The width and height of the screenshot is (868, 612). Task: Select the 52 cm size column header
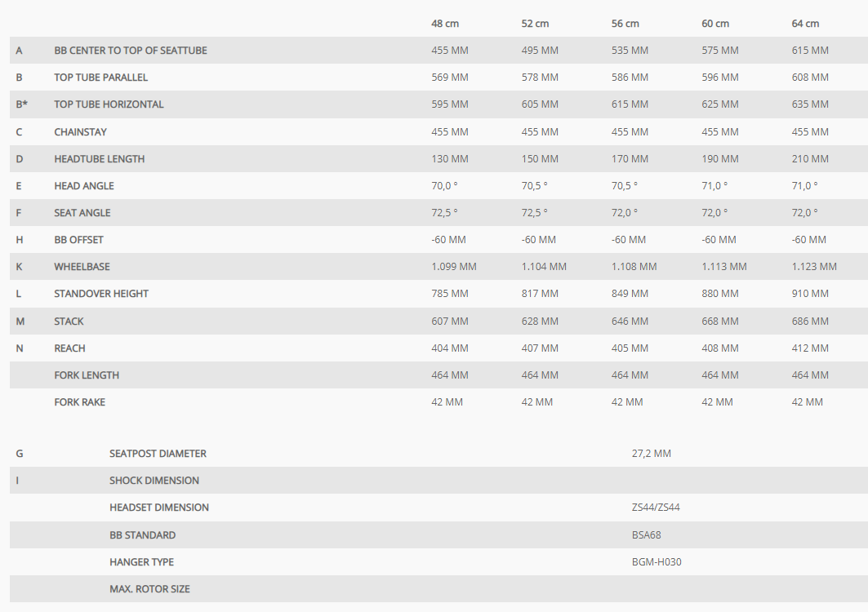tap(535, 24)
